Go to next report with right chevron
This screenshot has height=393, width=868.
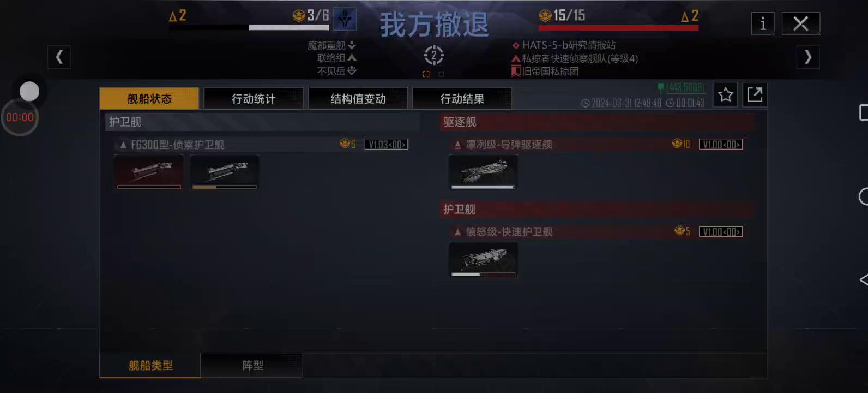(808, 57)
